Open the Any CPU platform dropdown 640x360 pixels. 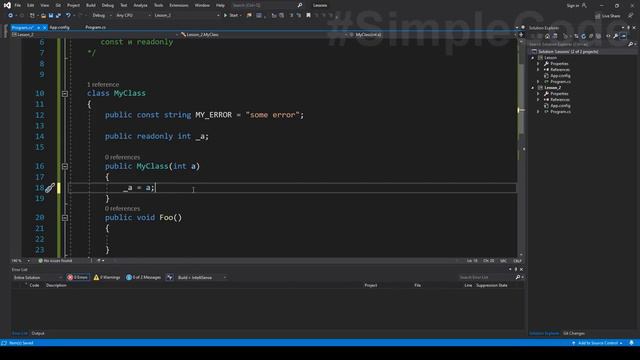(133, 16)
